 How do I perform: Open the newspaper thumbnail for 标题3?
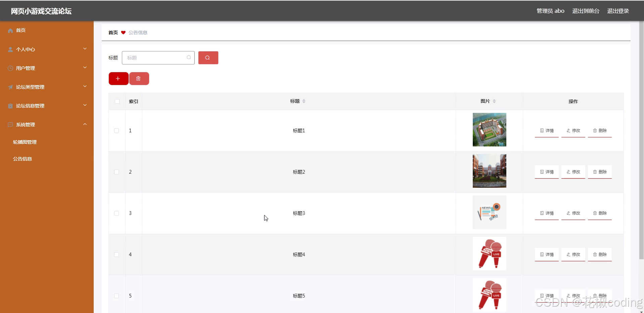click(490, 212)
